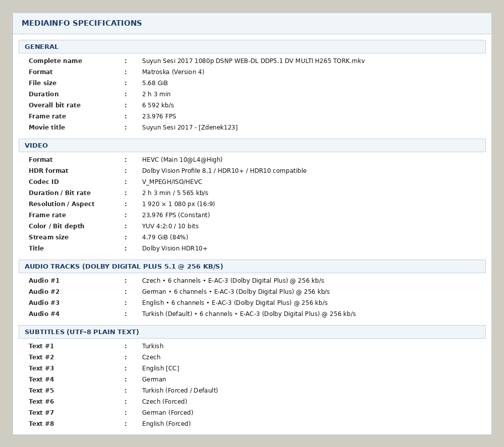Image resolution: width=504 pixels, height=447 pixels.
Task: Click the HEVC Main 10@L4@High format value
Action: [x=182, y=160]
